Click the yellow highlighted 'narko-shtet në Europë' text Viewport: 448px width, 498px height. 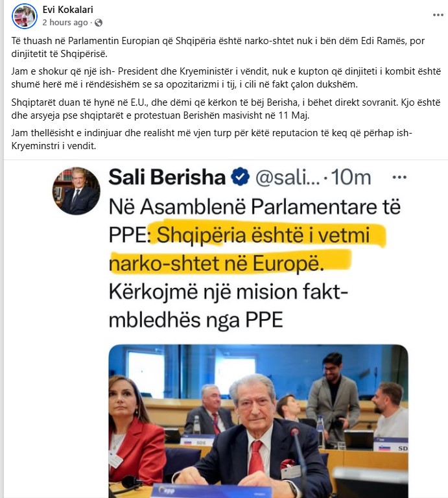216,264
